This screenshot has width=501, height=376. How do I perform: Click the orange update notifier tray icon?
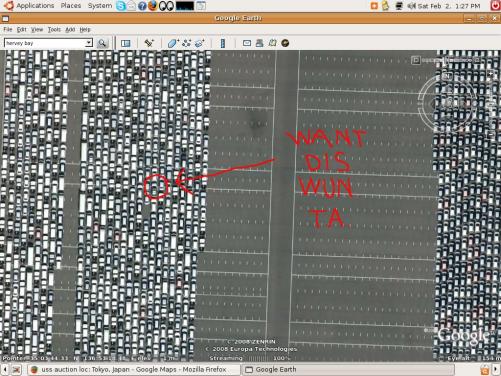click(374, 6)
